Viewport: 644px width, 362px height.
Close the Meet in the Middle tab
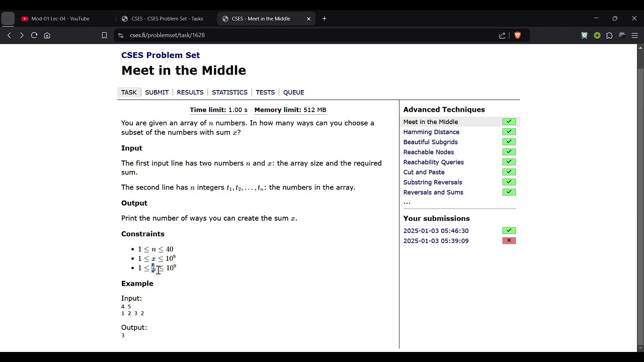pyautogui.click(x=308, y=19)
